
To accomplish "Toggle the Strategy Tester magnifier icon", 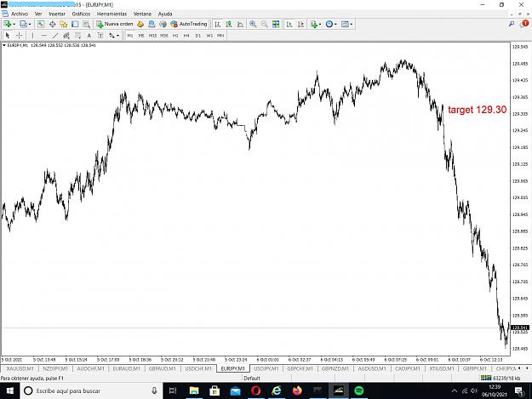I will [87, 24].
